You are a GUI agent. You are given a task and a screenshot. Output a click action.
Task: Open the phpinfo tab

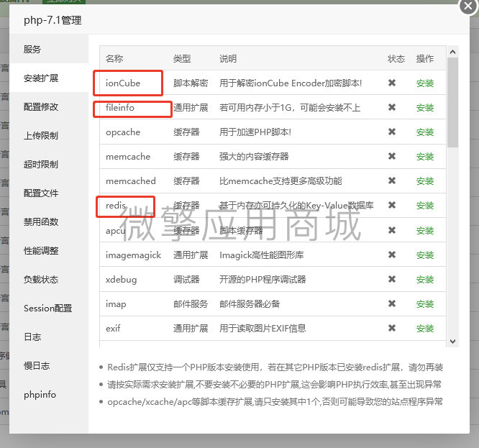click(49, 395)
